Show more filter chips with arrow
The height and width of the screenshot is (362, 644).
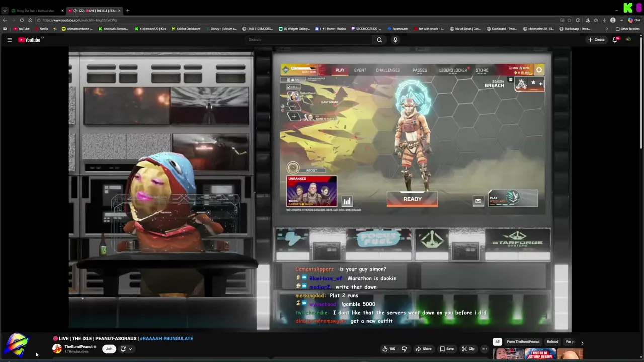(x=582, y=342)
